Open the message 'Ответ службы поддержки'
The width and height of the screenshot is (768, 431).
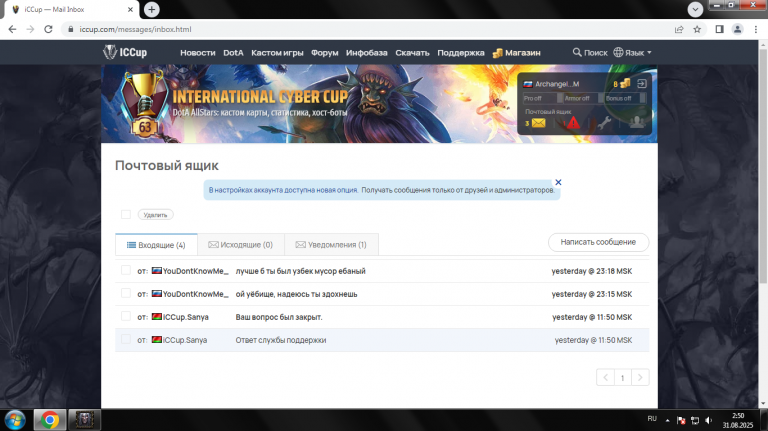point(281,340)
